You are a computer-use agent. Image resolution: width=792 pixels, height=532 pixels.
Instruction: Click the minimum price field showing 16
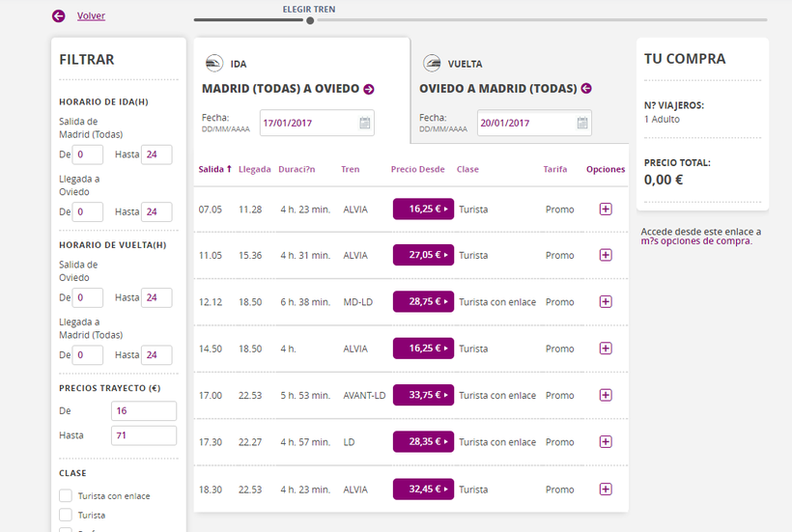pyautogui.click(x=143, y=411)
